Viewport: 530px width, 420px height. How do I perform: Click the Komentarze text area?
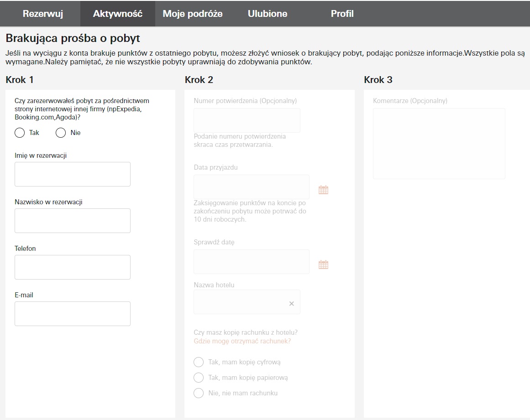point(439,144)
